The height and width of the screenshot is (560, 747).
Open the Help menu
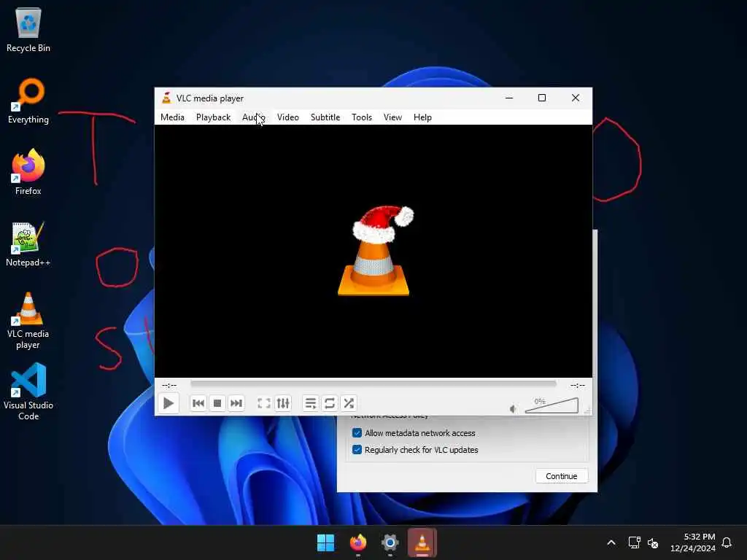(422, 117)
